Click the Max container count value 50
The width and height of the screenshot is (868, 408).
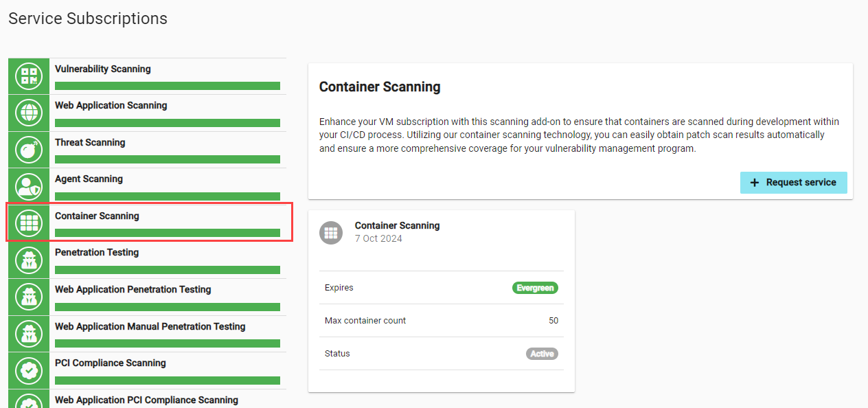pyautogui.click(x=554, y=320)
